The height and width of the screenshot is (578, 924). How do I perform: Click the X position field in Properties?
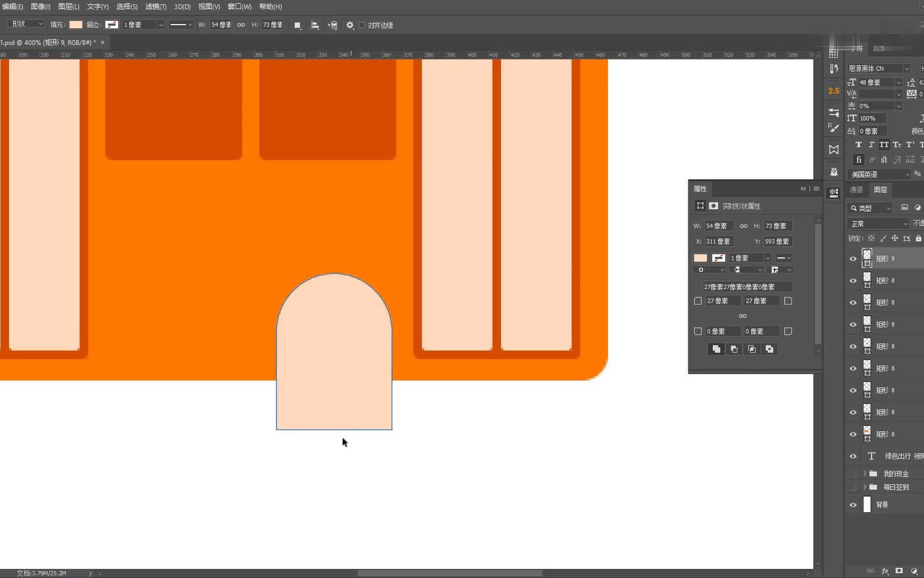tap(719, 241)
